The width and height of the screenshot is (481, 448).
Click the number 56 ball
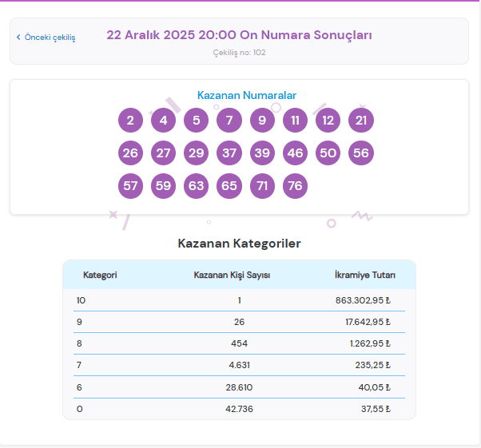point(361,153)
